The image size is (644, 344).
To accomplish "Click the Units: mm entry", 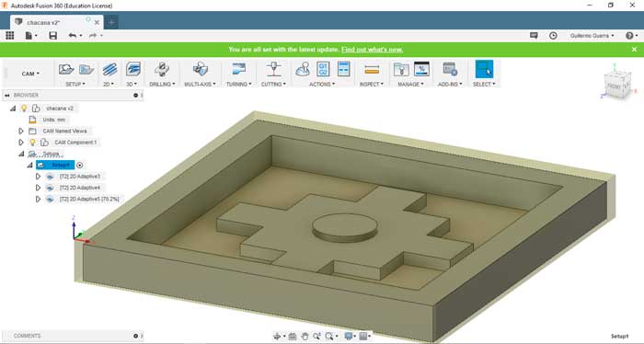I will [53, 120].
